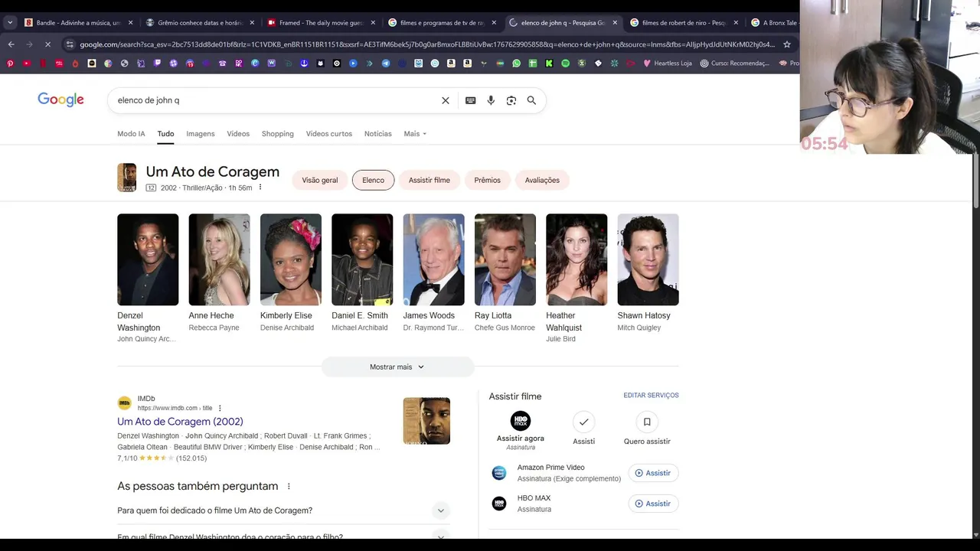This screenshot has height=551, width=980.
Task: Open the Kick bookmark icon
Action: coord(549,64)
